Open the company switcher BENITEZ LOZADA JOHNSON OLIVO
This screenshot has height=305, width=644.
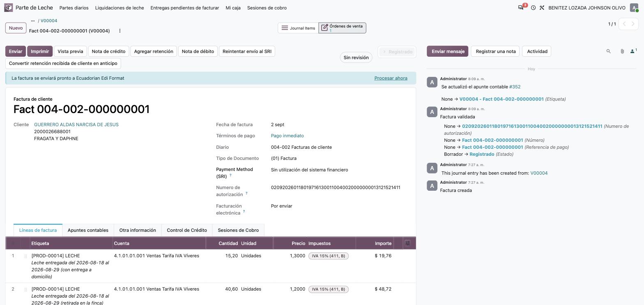587,8
